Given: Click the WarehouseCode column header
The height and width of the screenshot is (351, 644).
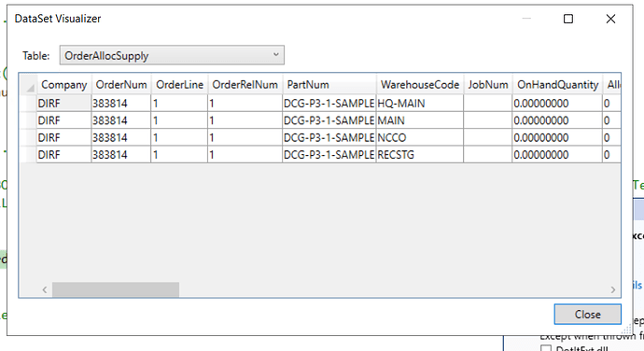Looking at the screenshot, I should tap(420, 85).
